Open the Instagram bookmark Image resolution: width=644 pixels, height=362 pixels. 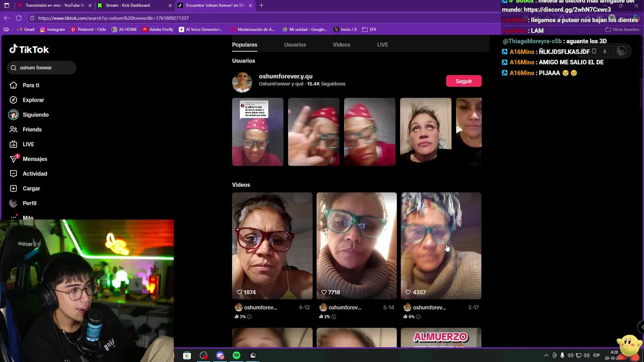(x=52, y=30)
